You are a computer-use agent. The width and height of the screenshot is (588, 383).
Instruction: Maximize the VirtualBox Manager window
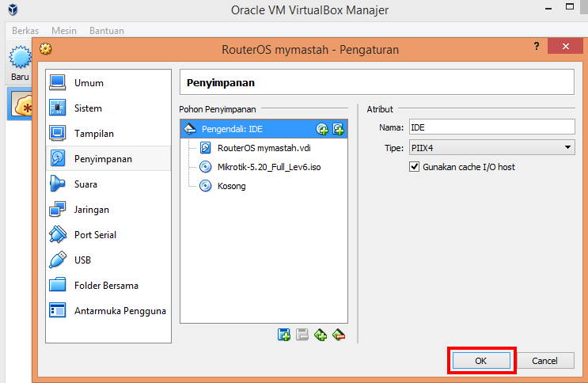coord(570,7)
